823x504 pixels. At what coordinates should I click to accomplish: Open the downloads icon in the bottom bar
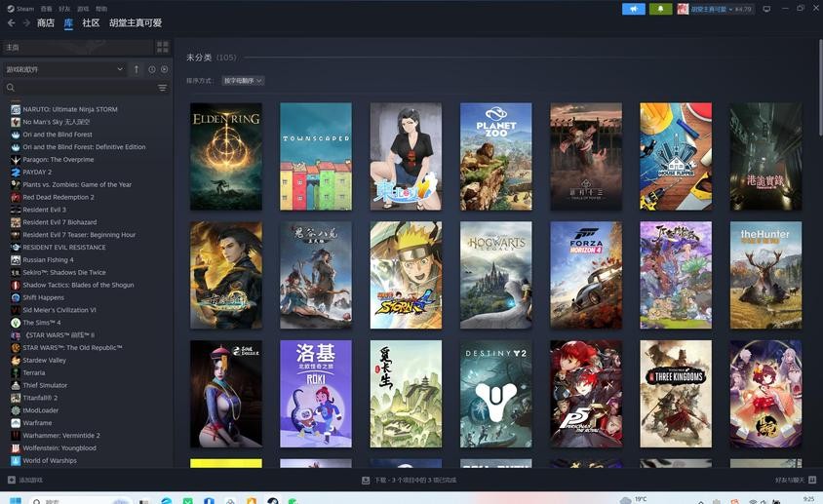tap(366, 480)
